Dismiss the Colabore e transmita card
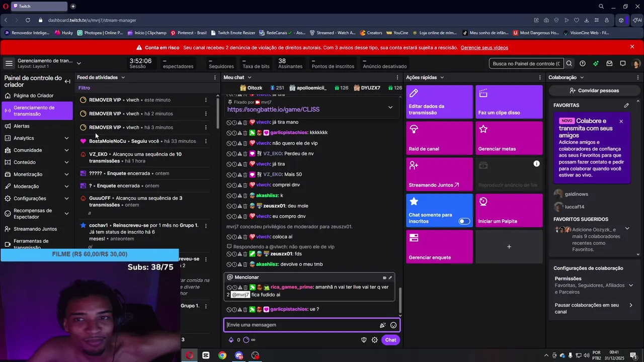 (621, 121)
